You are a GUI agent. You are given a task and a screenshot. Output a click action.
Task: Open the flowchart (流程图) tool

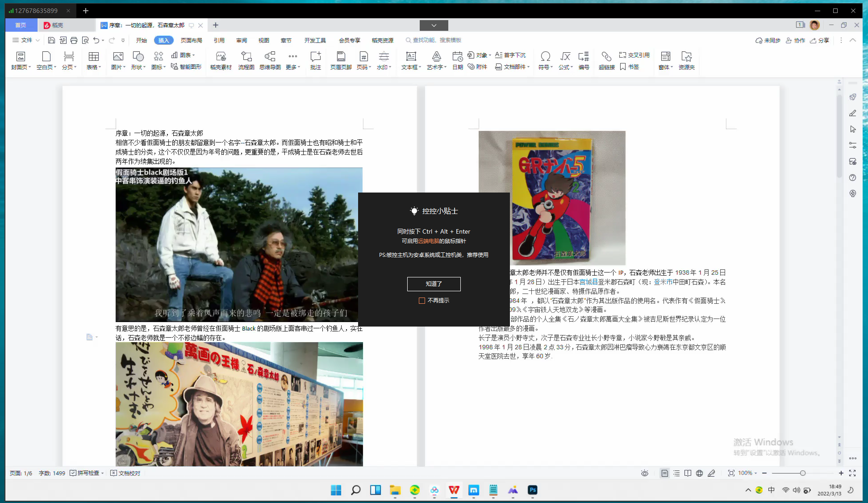(x=246, y=61)
